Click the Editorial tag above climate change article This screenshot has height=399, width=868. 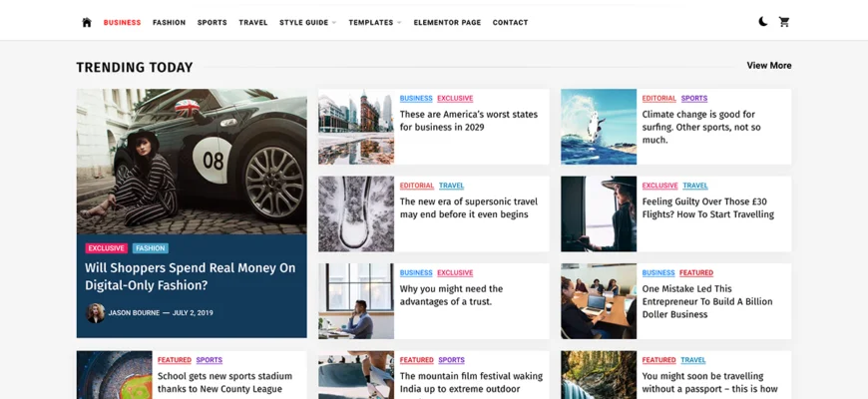click(x=658, y=99)
